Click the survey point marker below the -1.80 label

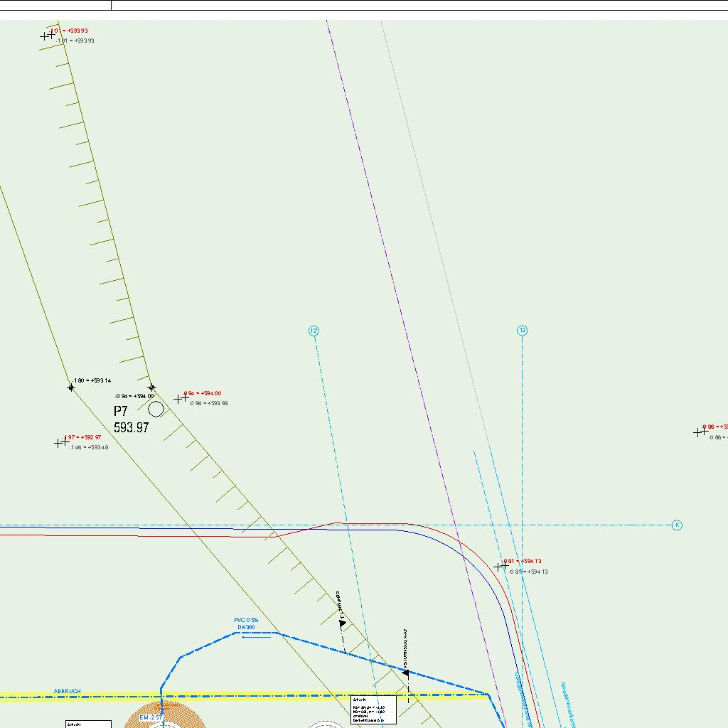71,387
